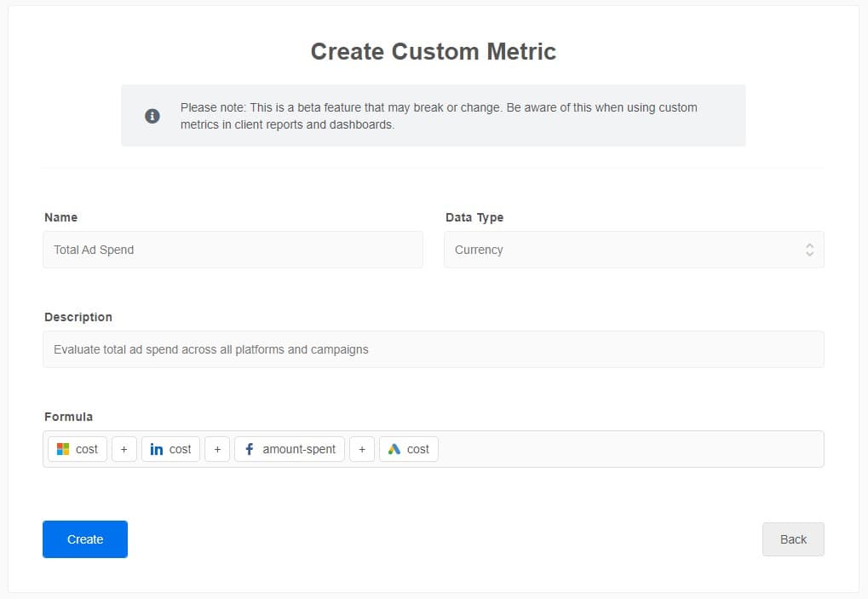Click the LinkedIn icon on the cost token
Viewport: 868px width, 599px height.
tap(156, 449)
